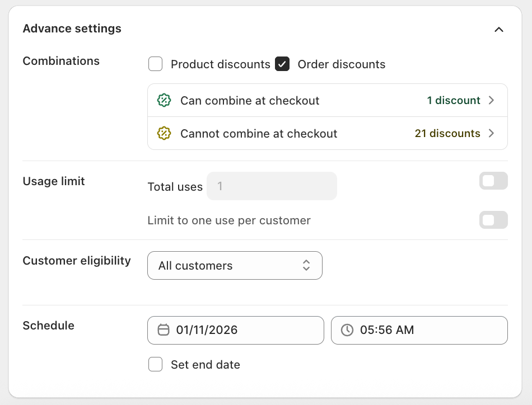
Task: Expand chevron next to 1 discount
Action: point(491,100)
